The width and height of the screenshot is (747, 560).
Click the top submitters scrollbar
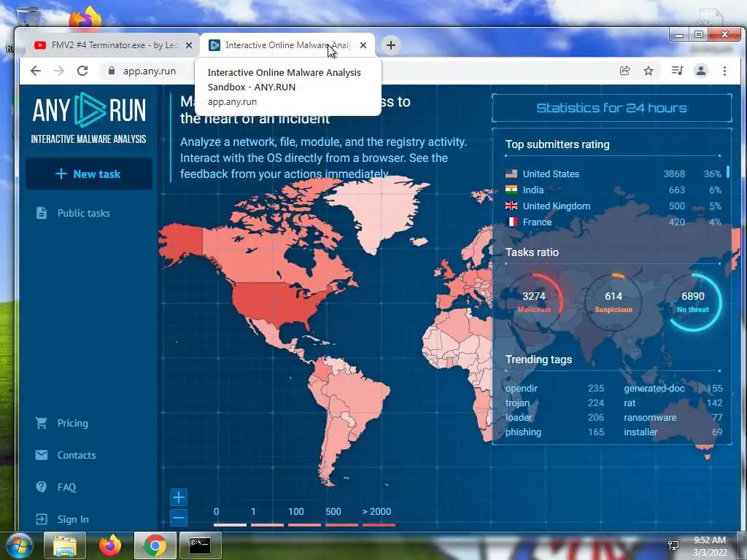(727, 171)
